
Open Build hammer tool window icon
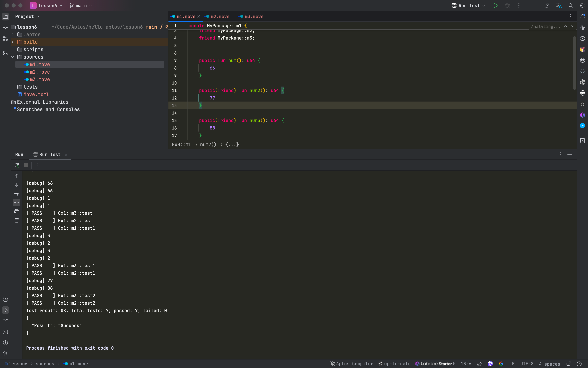(x=5, y=321)
